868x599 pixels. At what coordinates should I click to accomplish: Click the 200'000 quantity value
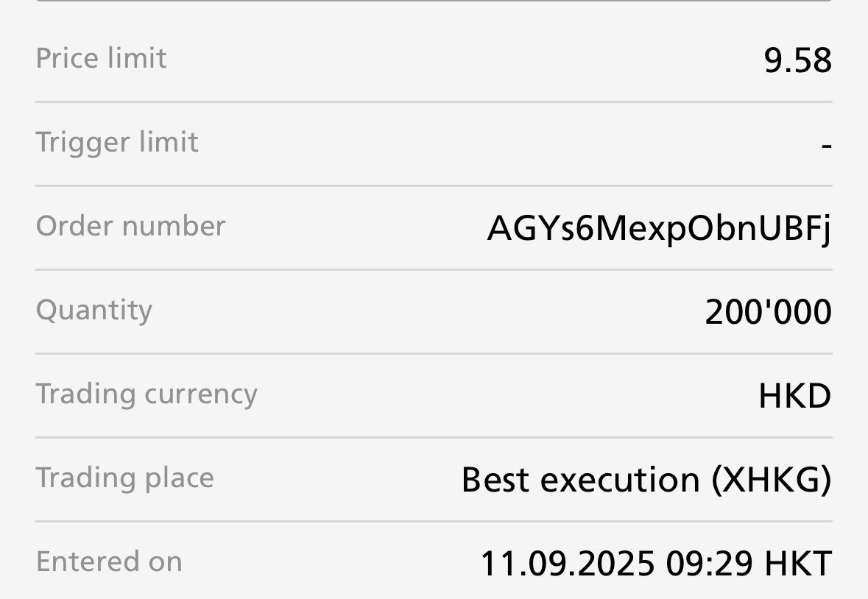click(x=768, y=312)
